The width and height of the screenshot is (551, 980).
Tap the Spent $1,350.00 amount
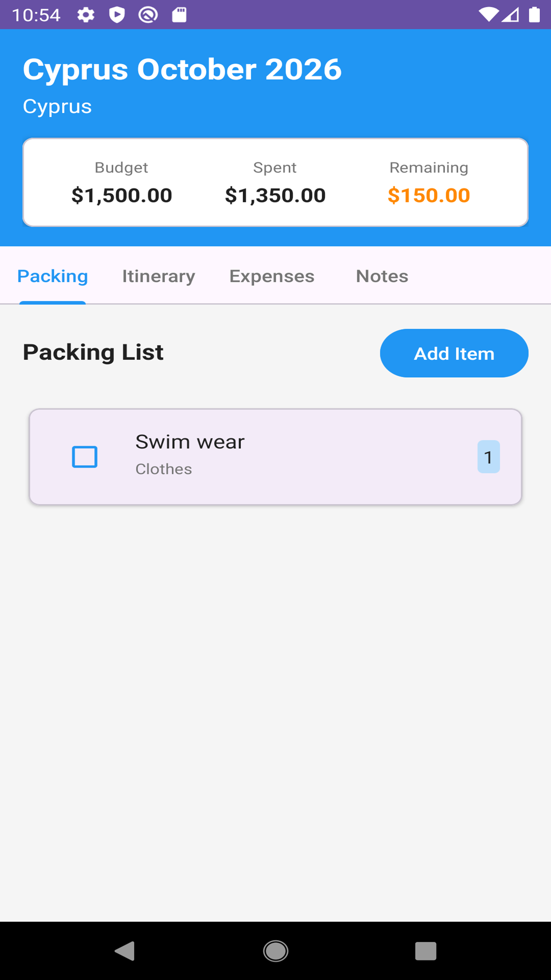[x=275, y=195]
